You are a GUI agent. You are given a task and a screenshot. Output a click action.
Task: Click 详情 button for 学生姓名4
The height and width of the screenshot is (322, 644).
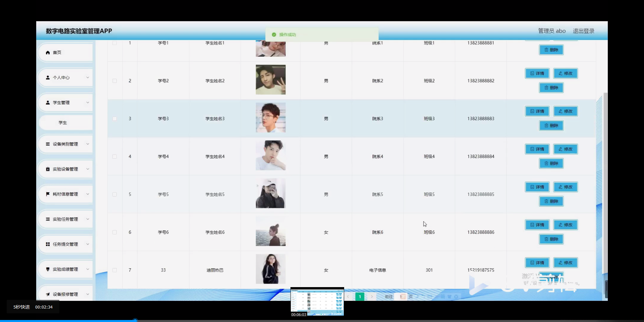pos(537,149)
